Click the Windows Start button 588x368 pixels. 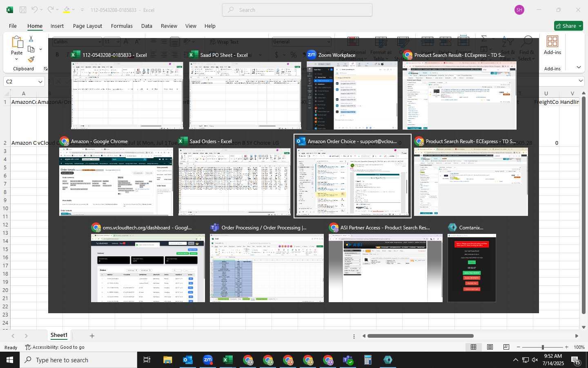point(10,360)
